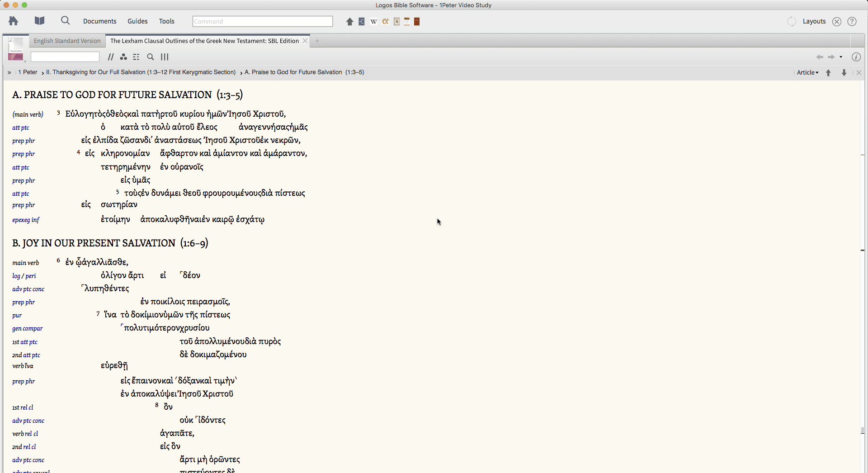Open the Documents menu
Viewport: 868px width, 473px height.
point(99,21)
